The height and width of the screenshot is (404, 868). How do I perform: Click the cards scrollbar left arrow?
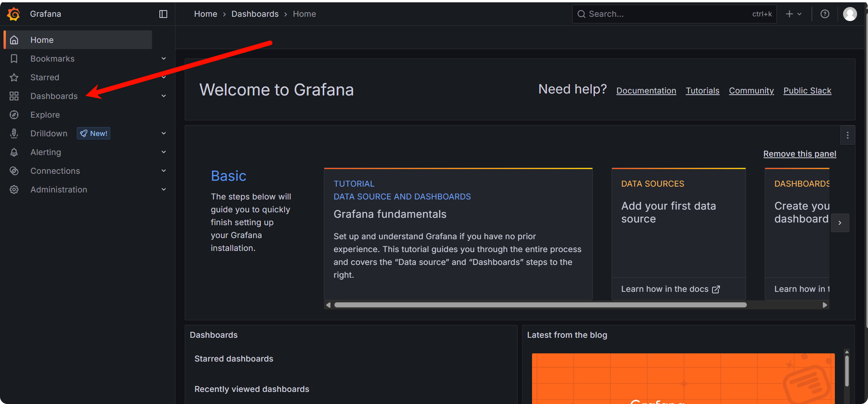tap(328, 305)
